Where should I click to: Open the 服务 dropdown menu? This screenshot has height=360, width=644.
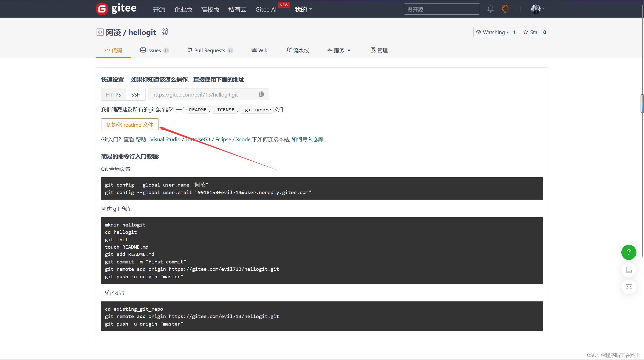click(x=339, y=50)
